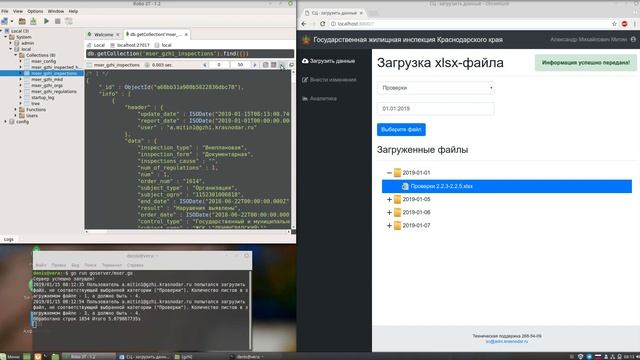The height and width of the screenshot is (360, 640).
Task: Click the support email link in footer
Action: click(x=507, y=342)
